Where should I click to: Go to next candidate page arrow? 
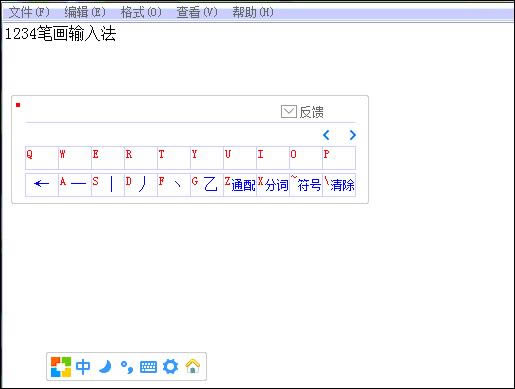pos(353,135)
